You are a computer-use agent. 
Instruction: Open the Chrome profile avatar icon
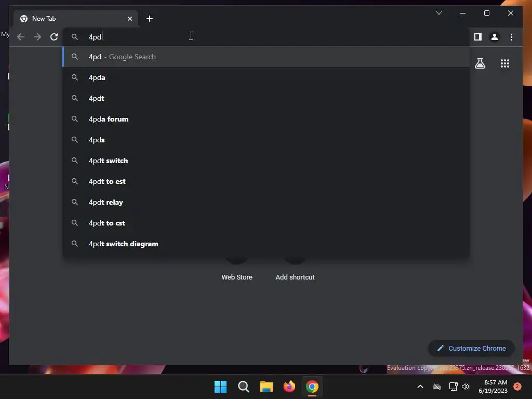495,37
